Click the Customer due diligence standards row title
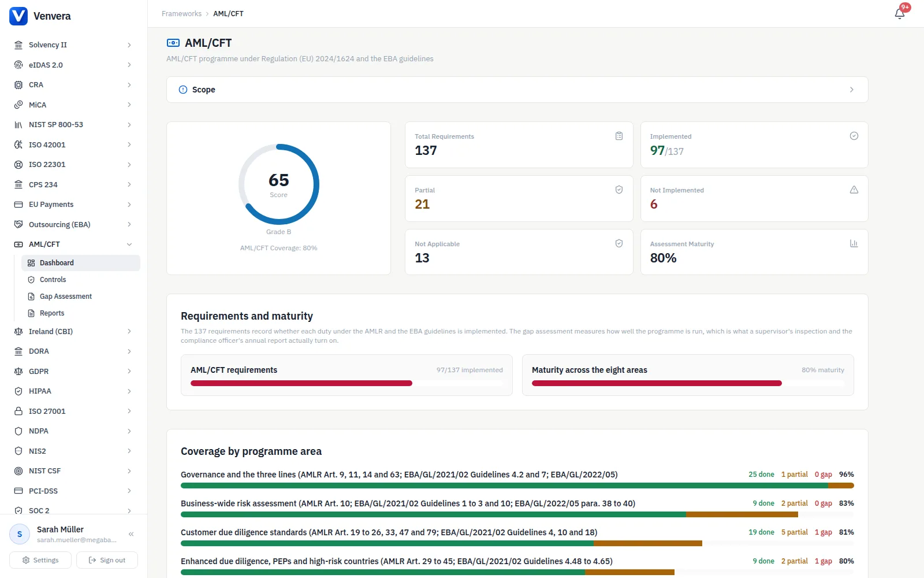 pyautogui.click(x=389, y=532)
